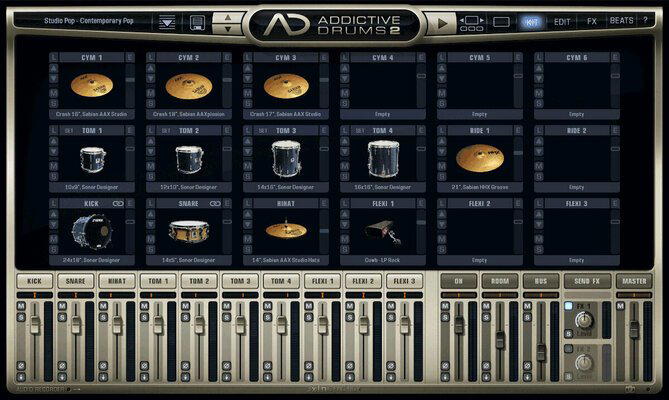
Task: Click the KICK channel volume fader
Action: [35, 325]
